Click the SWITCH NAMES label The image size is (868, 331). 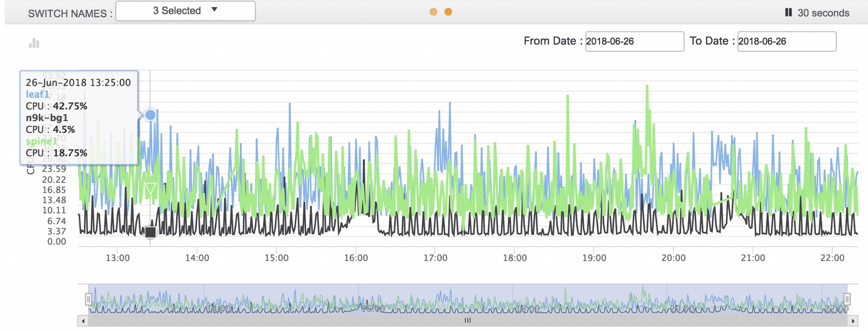click(70, 14)
